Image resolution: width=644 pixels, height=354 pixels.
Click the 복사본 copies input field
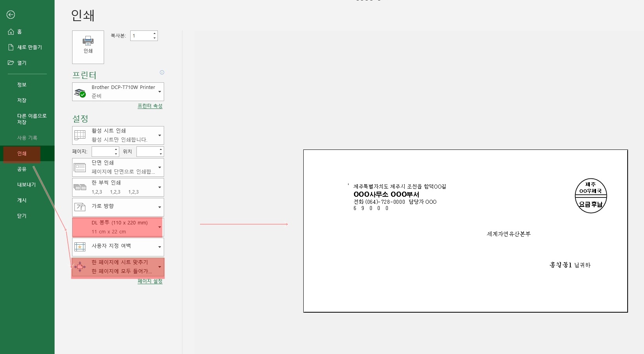point(141,36)
